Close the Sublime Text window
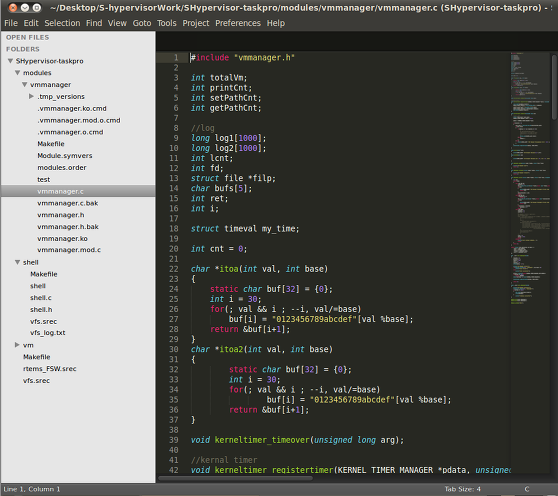This screenshot has height=496, width=558. (x=12, y=7)
